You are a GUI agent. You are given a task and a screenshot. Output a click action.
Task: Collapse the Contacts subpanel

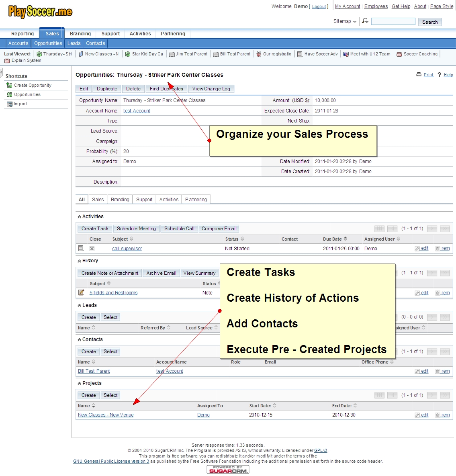[x=80, y=340]
